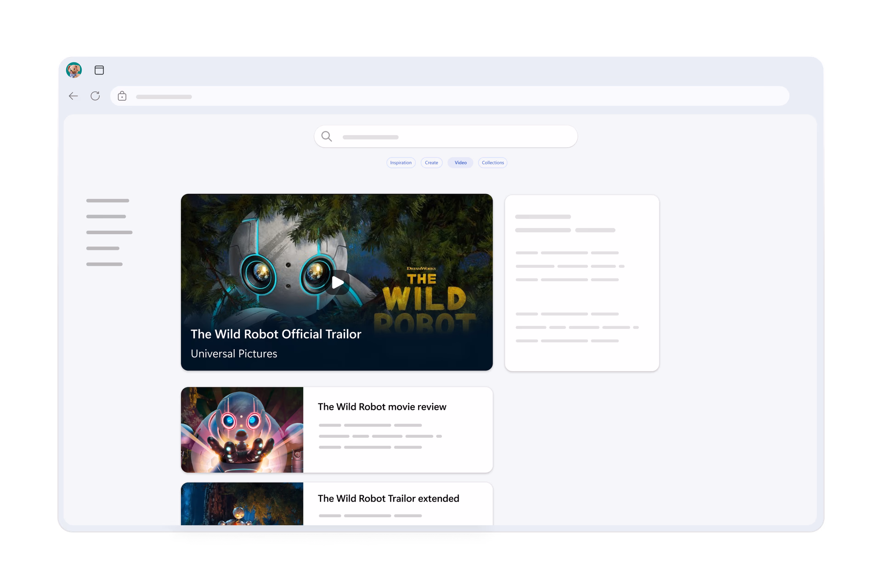
Task: Click the movie review thumbnail image
Action: pos(242,430)
